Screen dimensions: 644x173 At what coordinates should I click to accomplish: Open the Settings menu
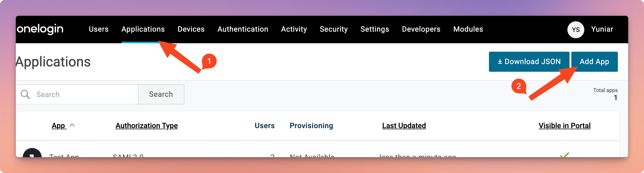[x=375, y=29]
